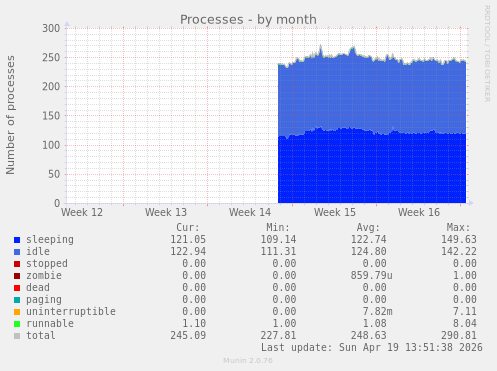
Task: Click the 'uninterruptible' legend label
Action: (71, 312)
